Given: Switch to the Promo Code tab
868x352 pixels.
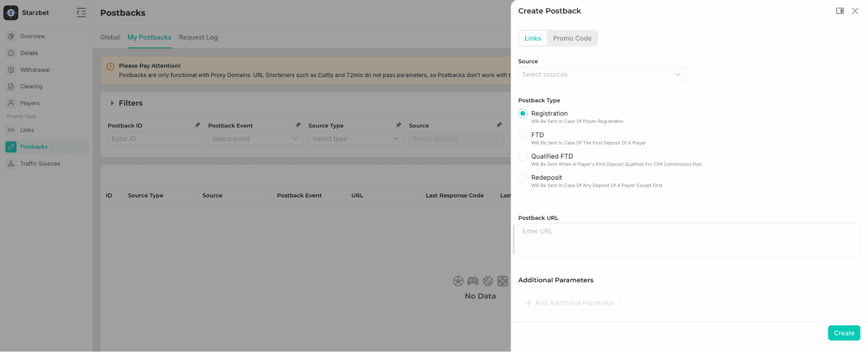Looking at the screenshot, I should click(x=572, y=38).
